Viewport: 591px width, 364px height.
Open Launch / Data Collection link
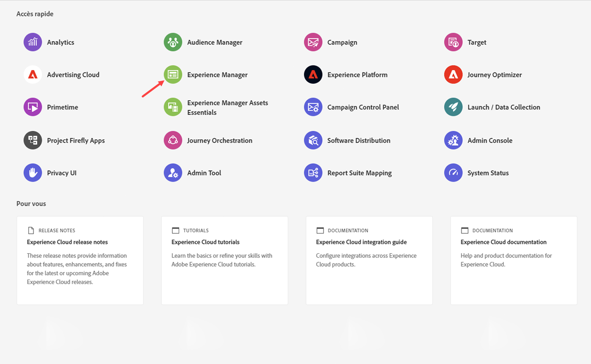[504, 107]
